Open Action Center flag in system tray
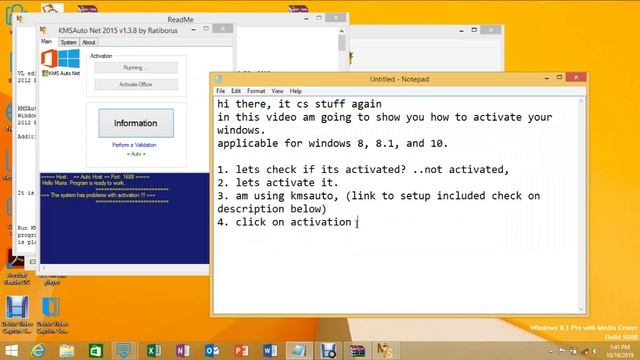 pyautogui.click(x=562, y=351)
